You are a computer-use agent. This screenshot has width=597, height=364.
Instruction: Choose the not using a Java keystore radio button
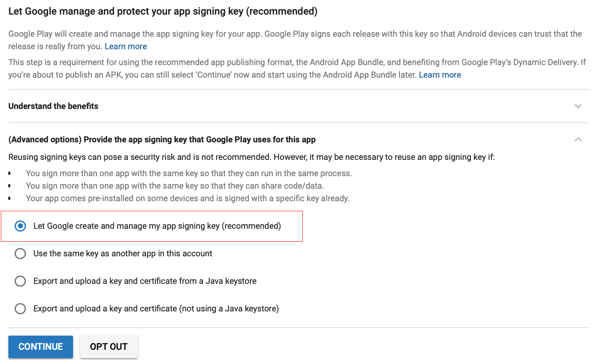click(x=20, y=308)
